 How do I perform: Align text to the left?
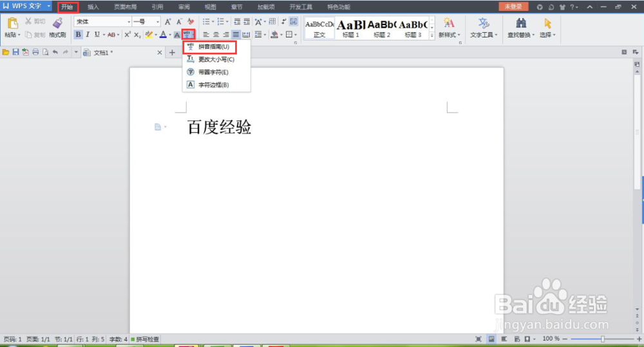click(206, 35)
